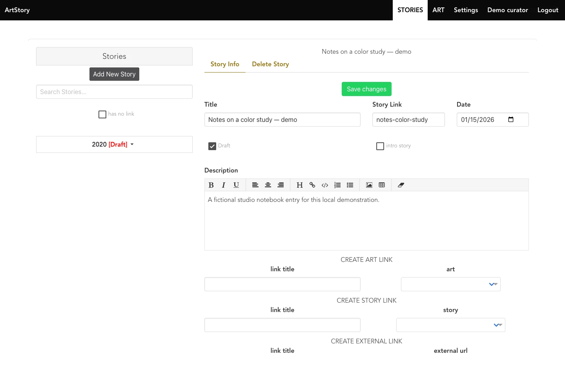
Task: Check the intro story checkbox
Action: tap(380, 146)
